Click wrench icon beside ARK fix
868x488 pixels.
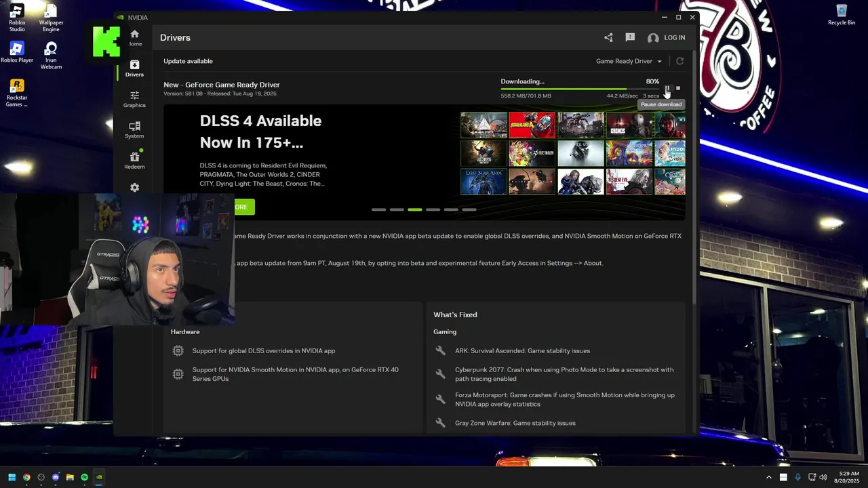click(x=441, y=351)
